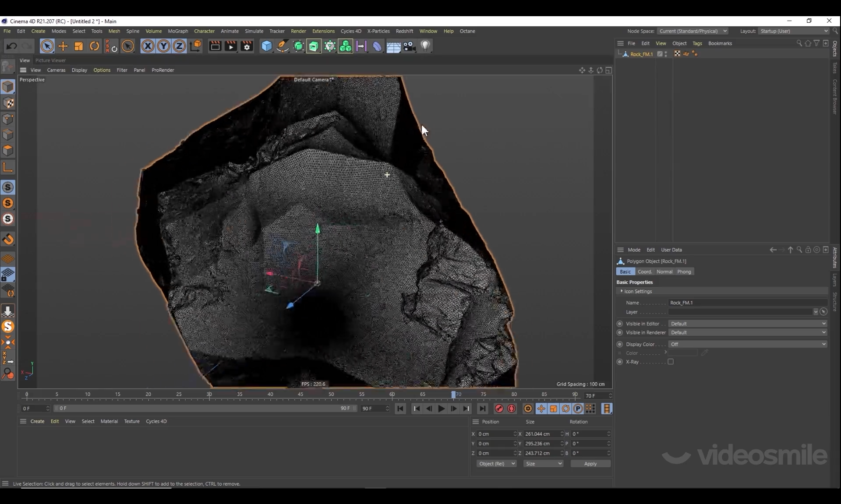Open the MoGraph menu
Screen dimensions: 841x504
(178, 31)
